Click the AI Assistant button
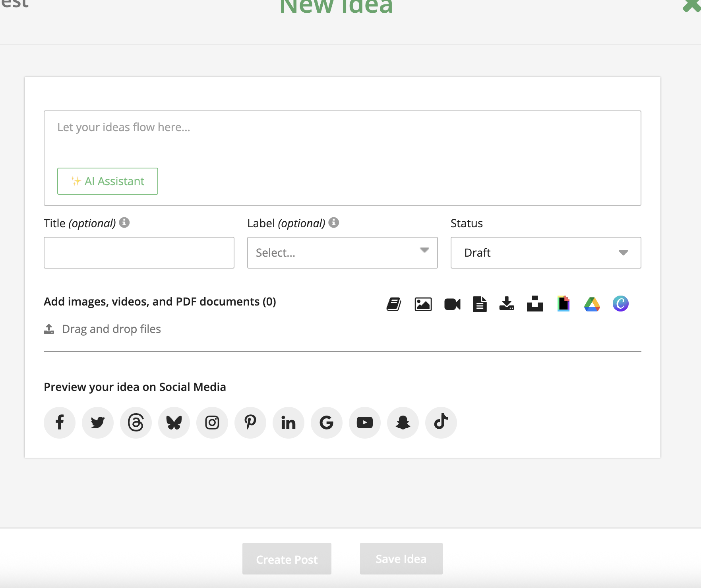 click(x=108, y=181)
